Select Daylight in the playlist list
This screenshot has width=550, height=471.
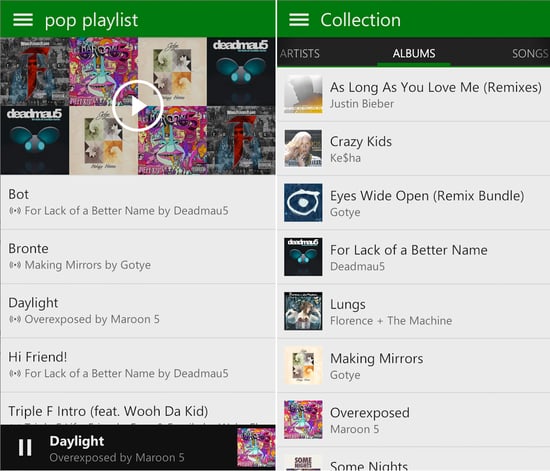coord(138,311)
